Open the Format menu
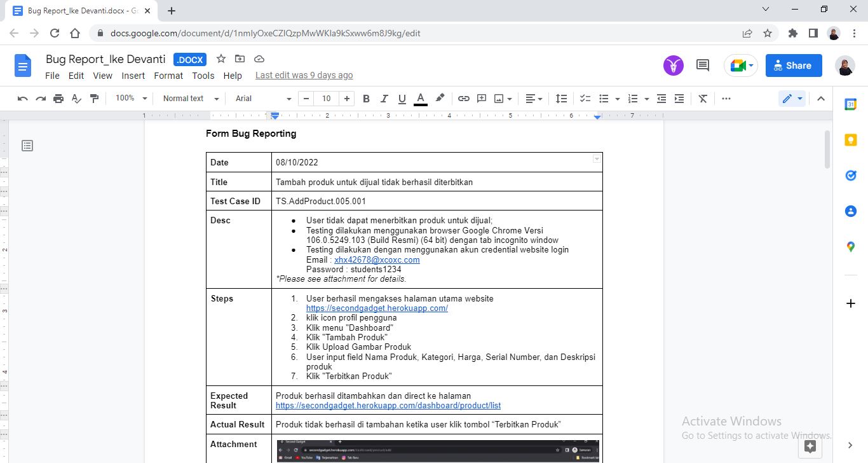Viewport: 868px width, 463px height. [x=168, y=75]
